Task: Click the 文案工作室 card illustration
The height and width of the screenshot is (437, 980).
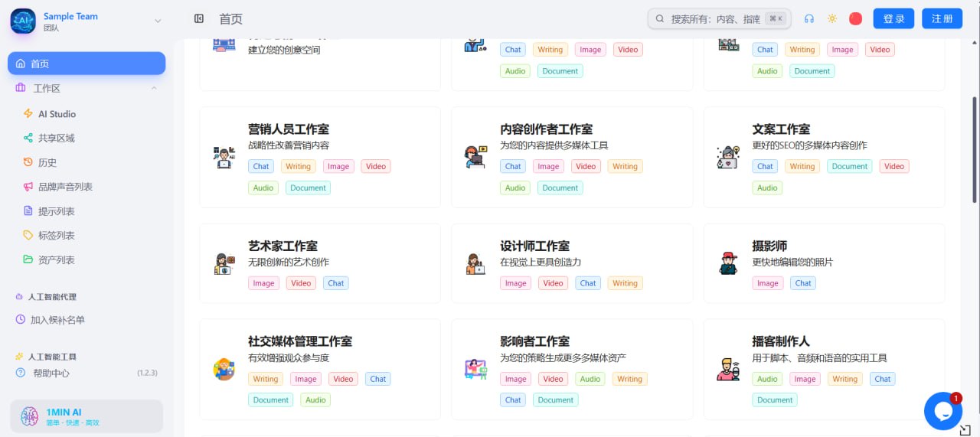Action: coord(728,158)
